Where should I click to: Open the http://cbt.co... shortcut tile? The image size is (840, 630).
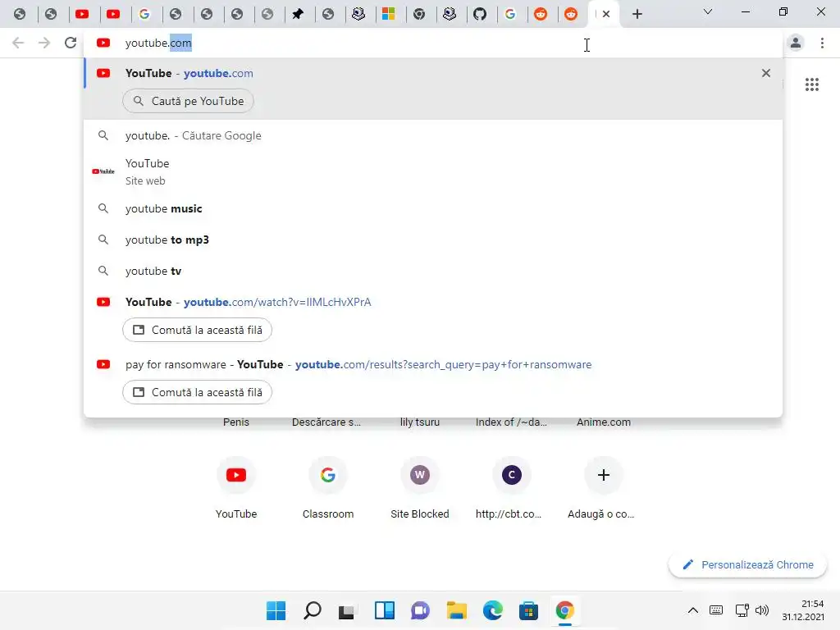coord(512,489)
